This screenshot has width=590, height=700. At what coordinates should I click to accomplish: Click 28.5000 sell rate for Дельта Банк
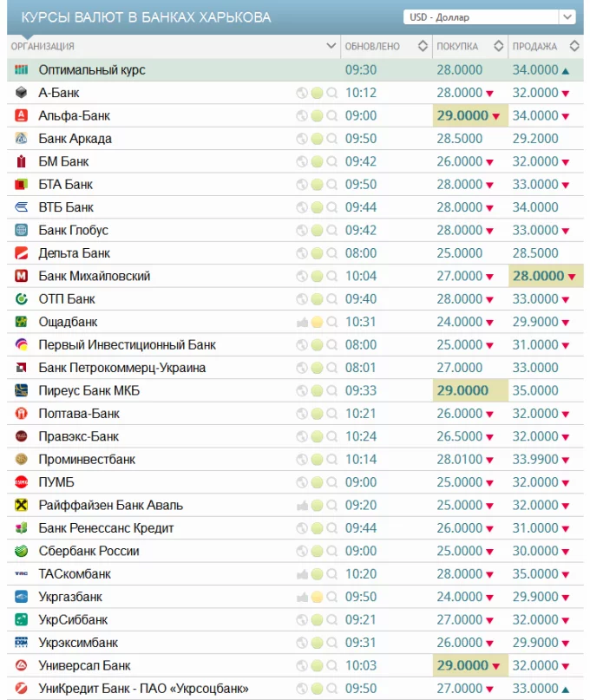click(x=535, y=253)
